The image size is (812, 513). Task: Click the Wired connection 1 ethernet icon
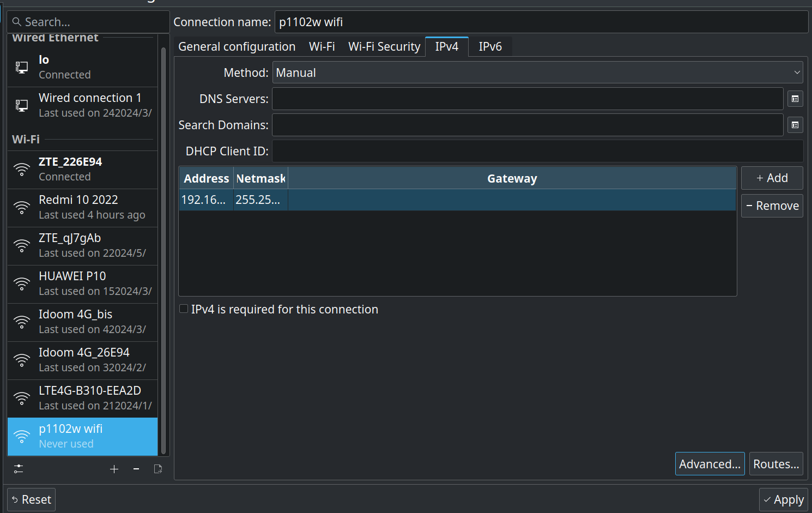pos(22,105)
